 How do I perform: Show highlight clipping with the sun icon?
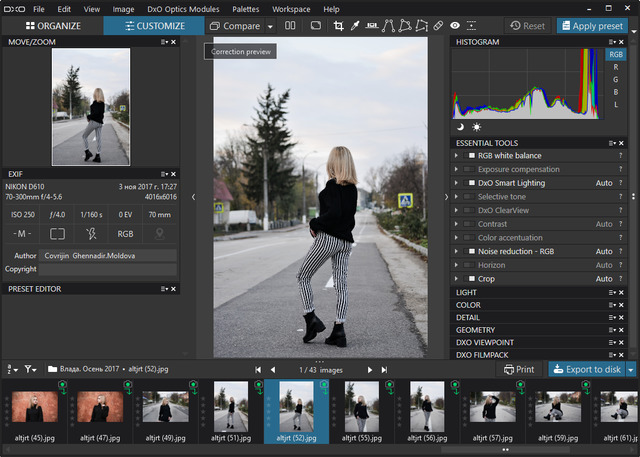pos(476,127)
